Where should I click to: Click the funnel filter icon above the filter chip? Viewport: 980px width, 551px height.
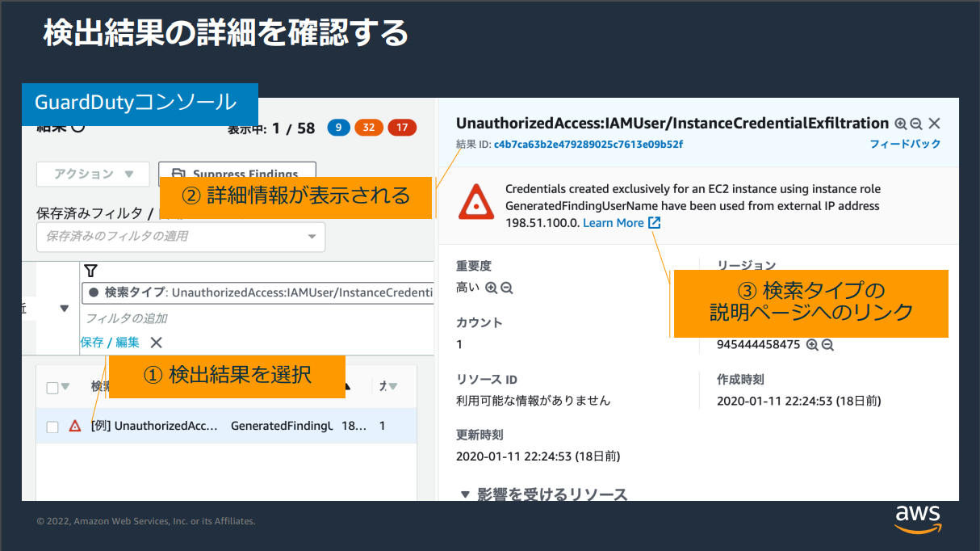(x=91, y=271)
